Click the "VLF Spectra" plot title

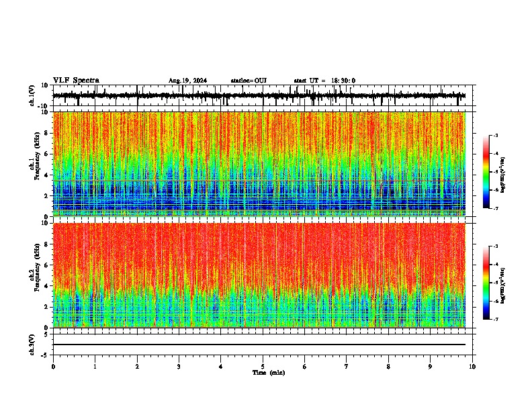pos(76,81)
